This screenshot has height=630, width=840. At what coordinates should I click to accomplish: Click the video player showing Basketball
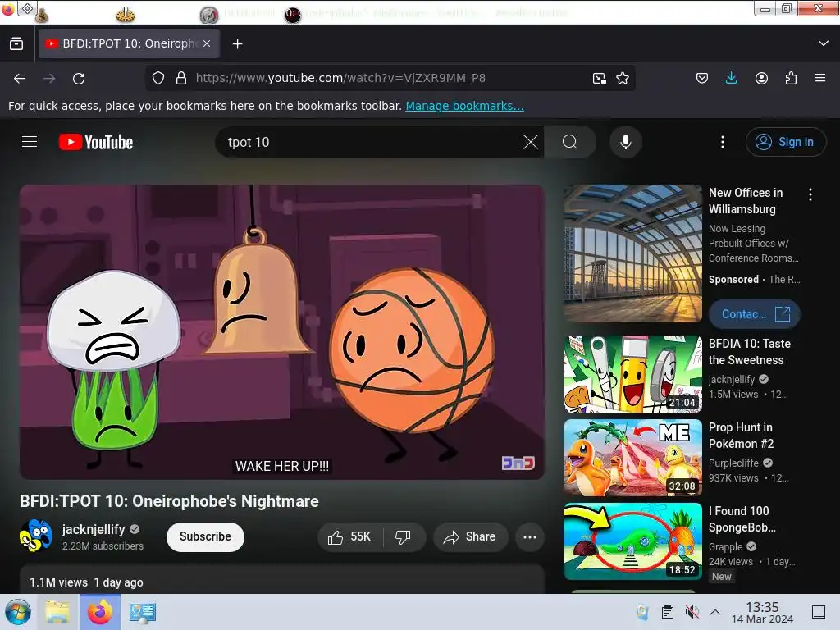coord(282,331)
